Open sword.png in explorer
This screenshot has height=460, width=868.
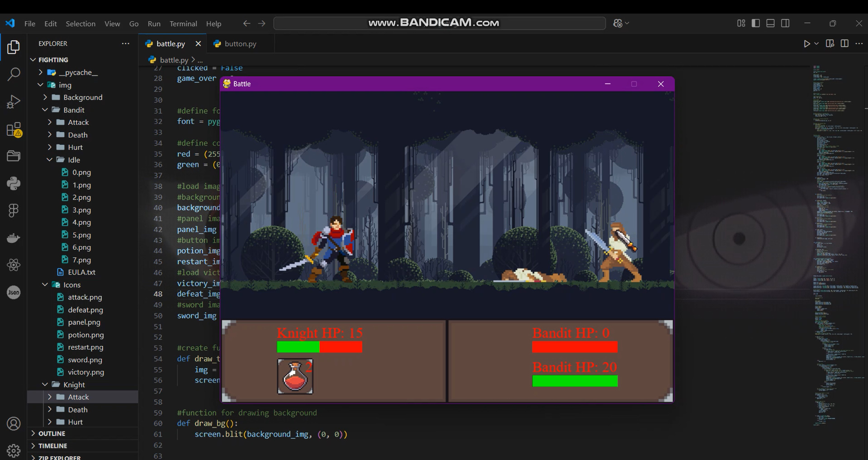85,360
